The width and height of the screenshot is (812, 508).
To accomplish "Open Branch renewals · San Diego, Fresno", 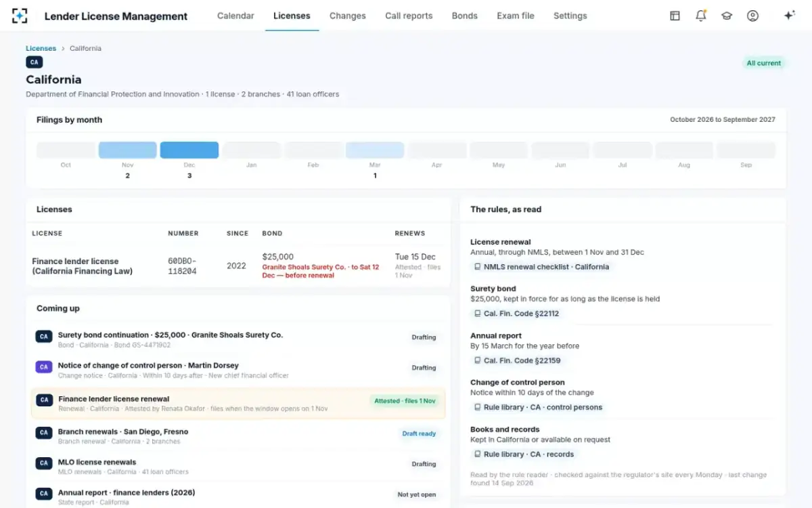I will 238,436.
